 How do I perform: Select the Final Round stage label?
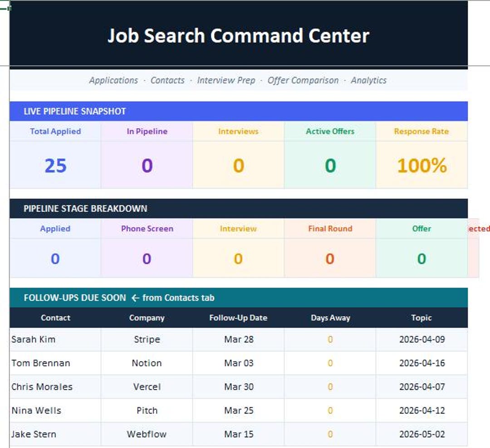coord(330,229)
